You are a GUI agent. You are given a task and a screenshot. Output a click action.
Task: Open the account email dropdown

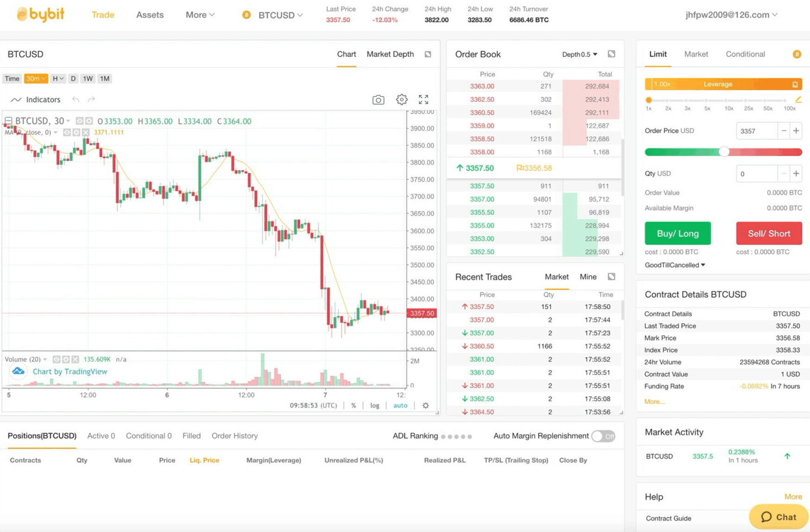731,15
